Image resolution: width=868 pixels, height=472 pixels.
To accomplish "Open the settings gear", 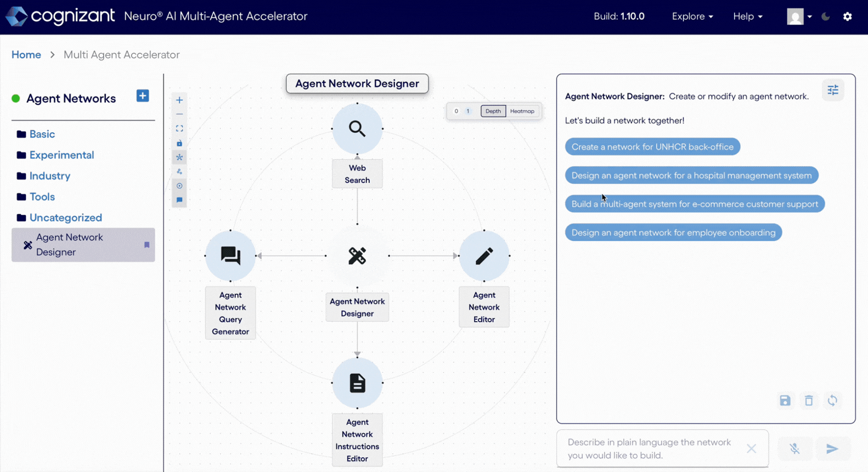I will click(848, 16).
